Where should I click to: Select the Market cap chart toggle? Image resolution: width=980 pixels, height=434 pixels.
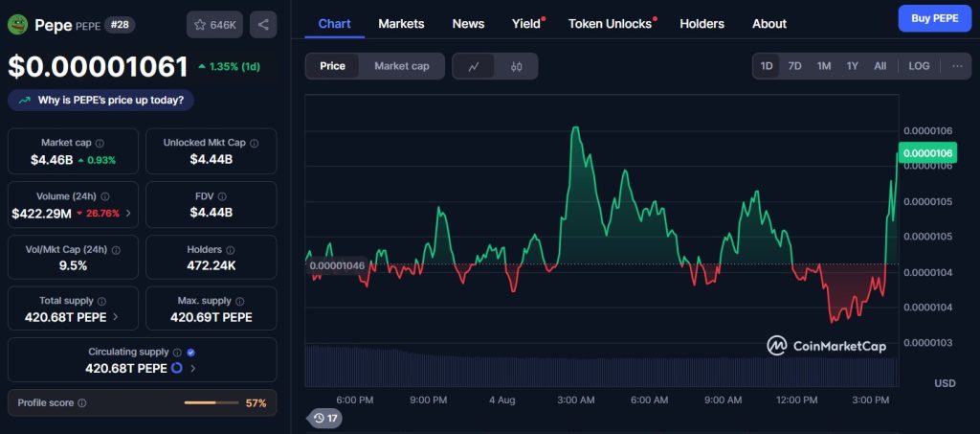pyautogui.click(x=402, y=66)
